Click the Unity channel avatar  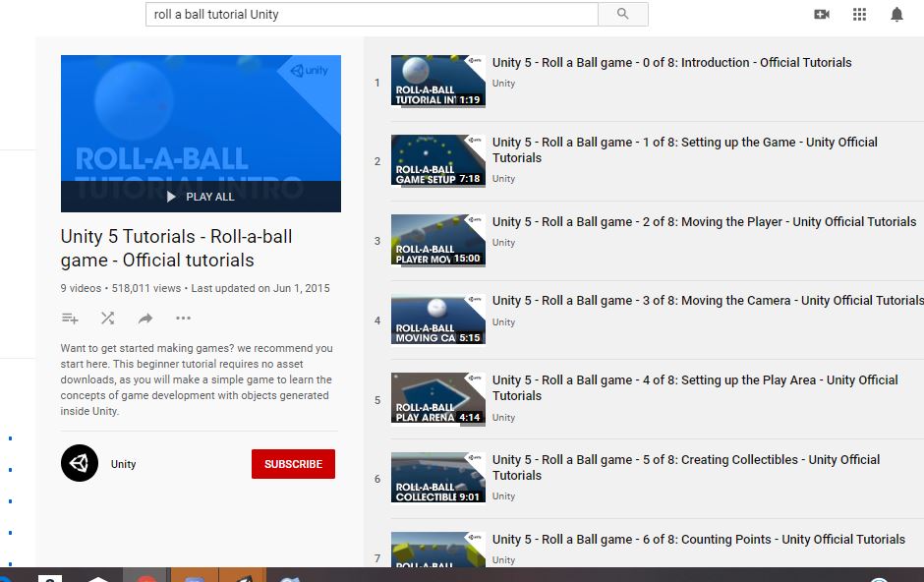point(80,463)
